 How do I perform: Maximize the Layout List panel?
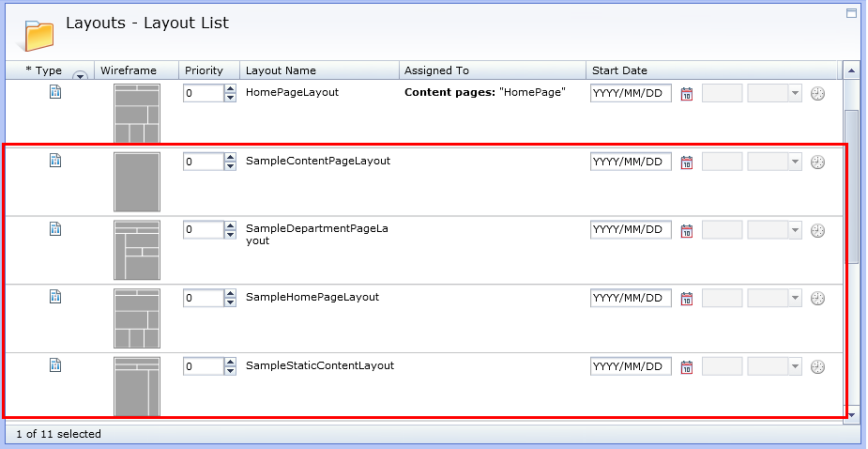tap(851, 13)
